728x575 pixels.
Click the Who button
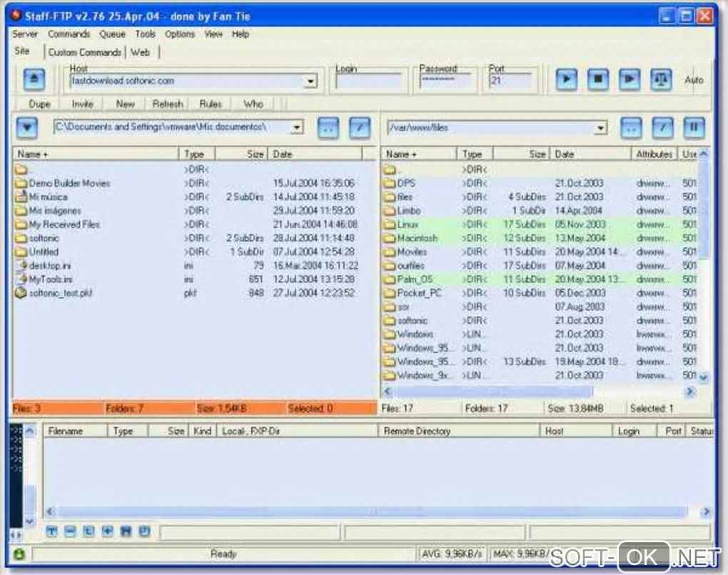[x=253, y=104]
